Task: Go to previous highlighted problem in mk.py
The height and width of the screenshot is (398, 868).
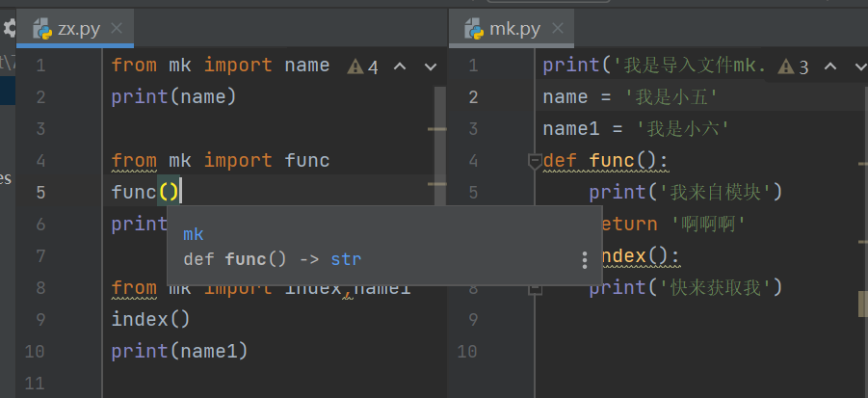Action: (x=830, y=66)
